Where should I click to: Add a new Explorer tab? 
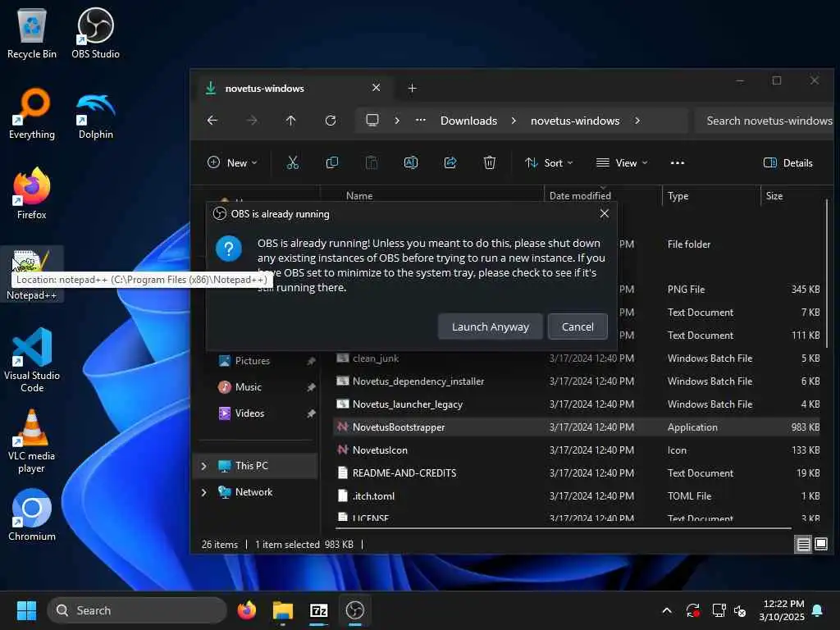[412, 88]
